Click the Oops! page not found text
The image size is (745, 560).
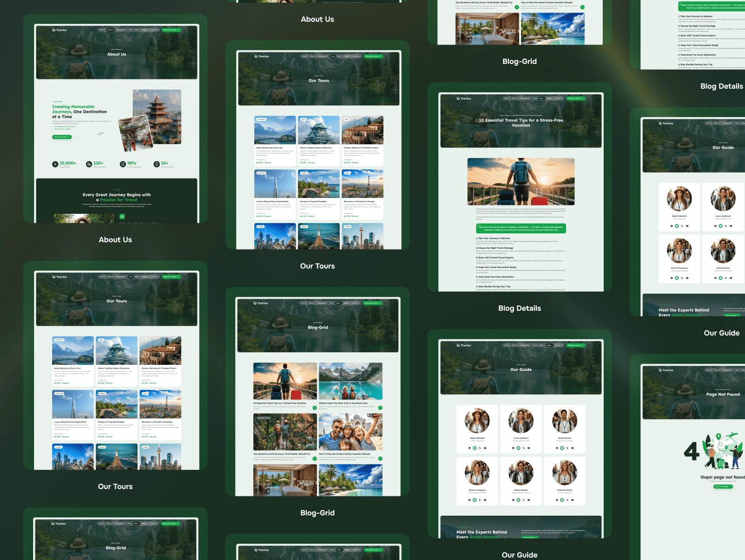(723, 477)
